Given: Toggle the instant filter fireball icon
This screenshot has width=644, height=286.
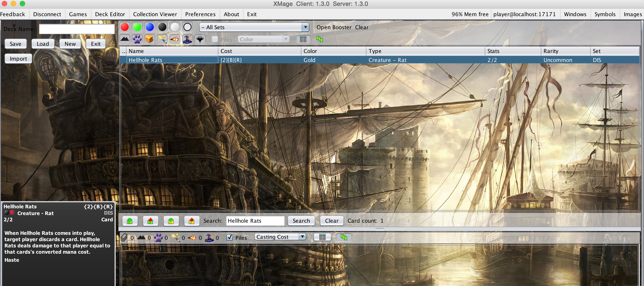Looking at the screenshot, I should click(x=175, y=39).
